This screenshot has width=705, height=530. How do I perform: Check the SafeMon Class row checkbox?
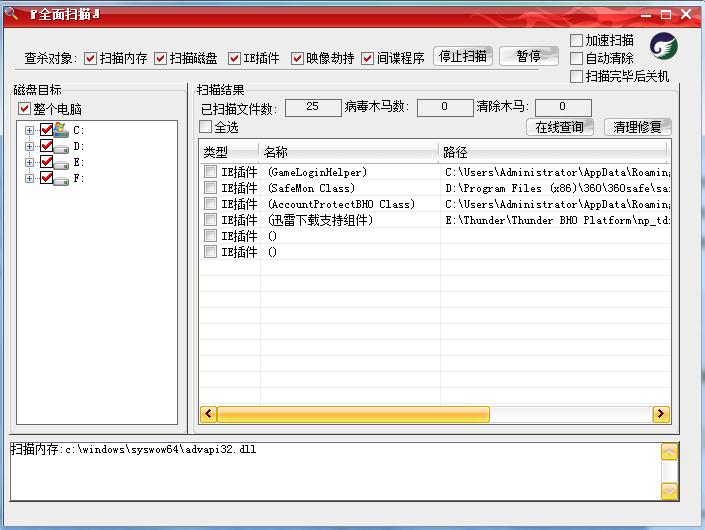click(x=210, y=187)
